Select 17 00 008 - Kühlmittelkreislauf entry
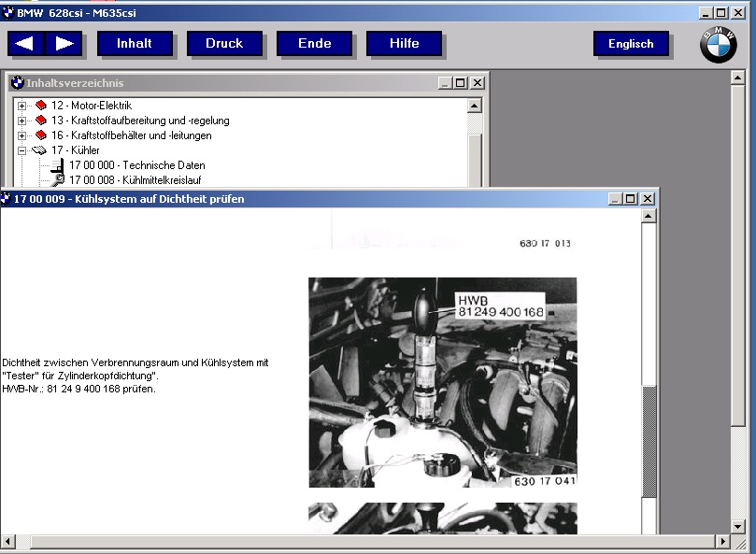The height and width of the screenshot is (554, 756). click(x=135, y=179)
